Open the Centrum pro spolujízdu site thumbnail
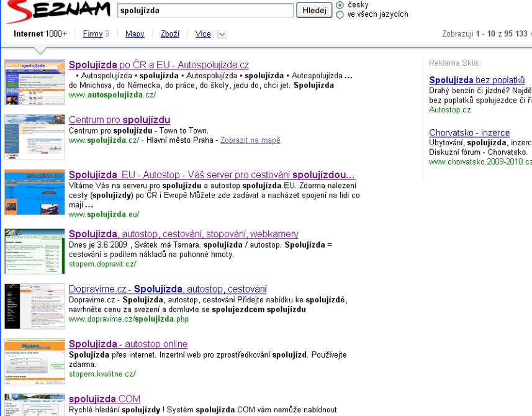 (x=35, y=137)
